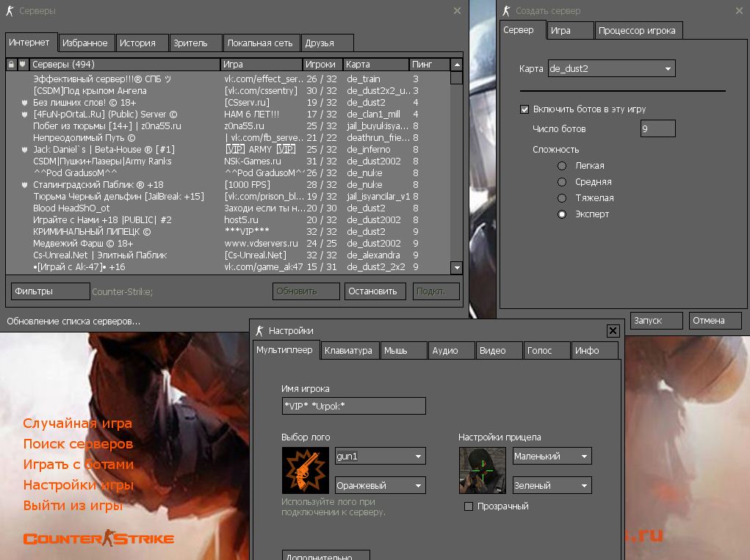
Task: Close the Серверы window
Action: tap(457, 10)
